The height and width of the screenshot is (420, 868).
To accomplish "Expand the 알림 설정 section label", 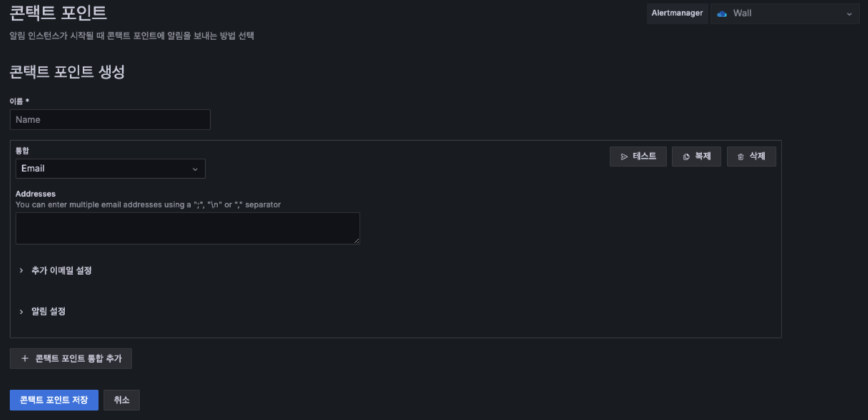I will (49, 311).
